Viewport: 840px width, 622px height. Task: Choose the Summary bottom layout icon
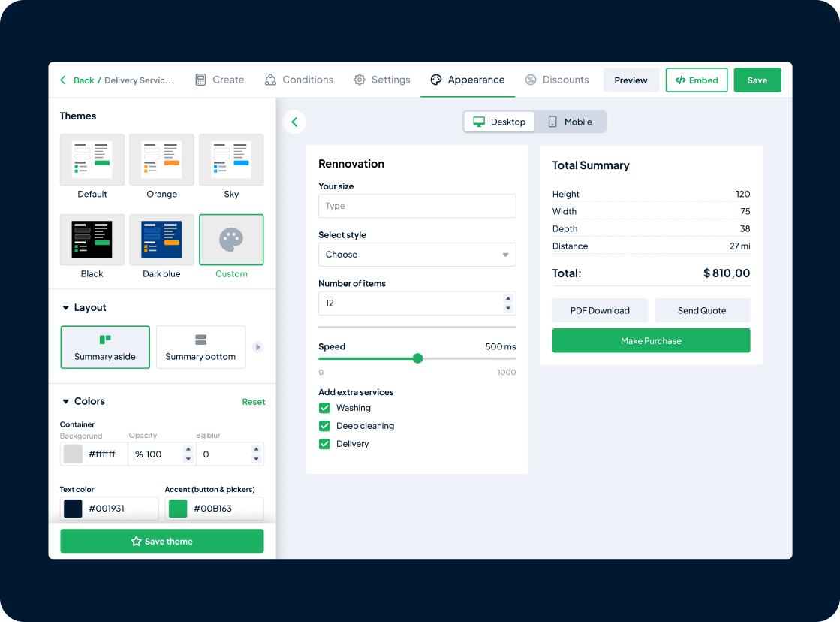[x=200, y=340]
